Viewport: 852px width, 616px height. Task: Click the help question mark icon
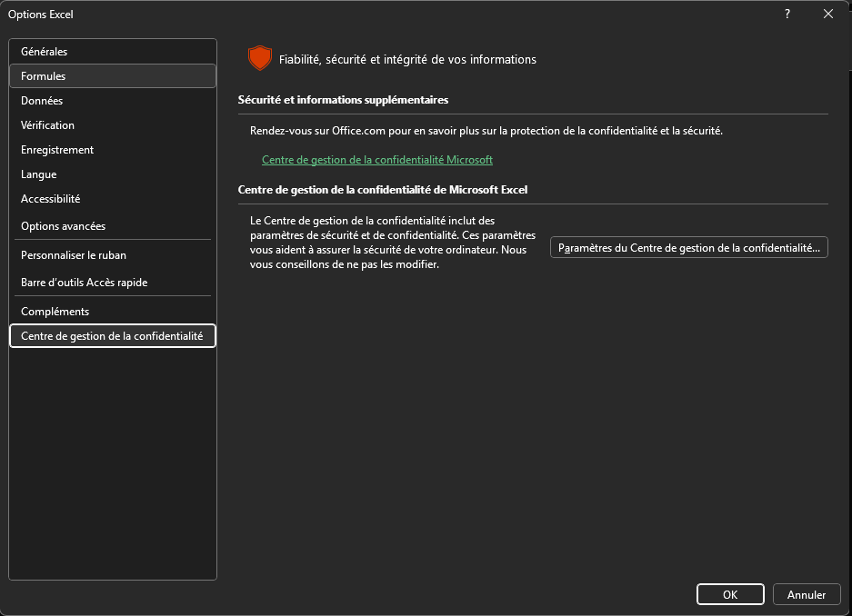coord(787,15)
